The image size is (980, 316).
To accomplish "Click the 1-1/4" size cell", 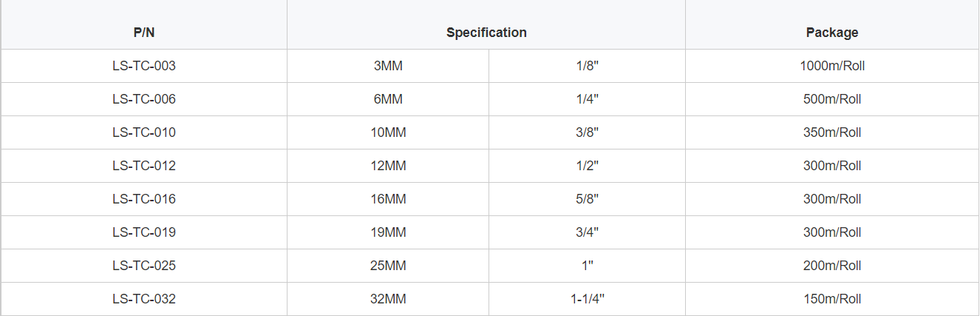I will (x=587, y=299).
